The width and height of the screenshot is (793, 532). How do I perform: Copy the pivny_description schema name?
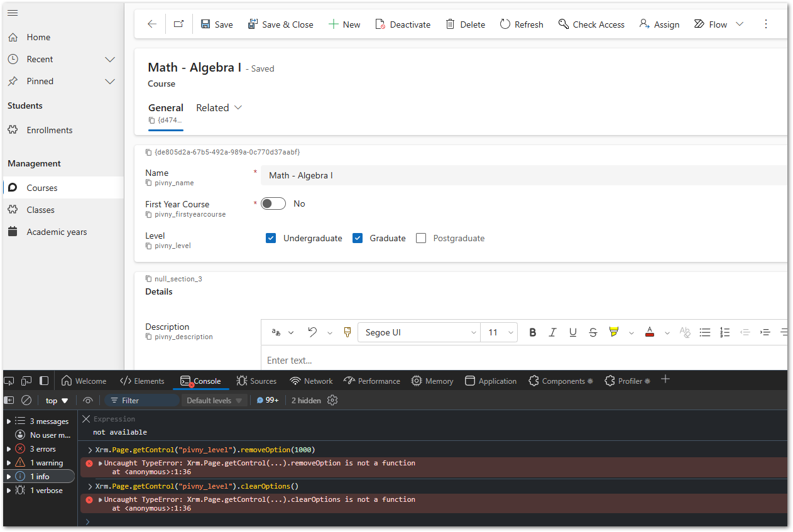(x=149, y=337)
